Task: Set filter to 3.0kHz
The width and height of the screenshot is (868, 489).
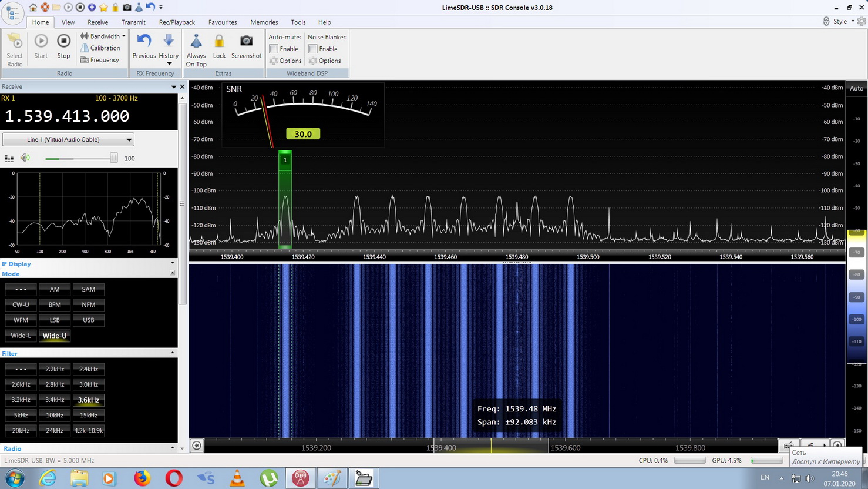Action: point(89,384)
